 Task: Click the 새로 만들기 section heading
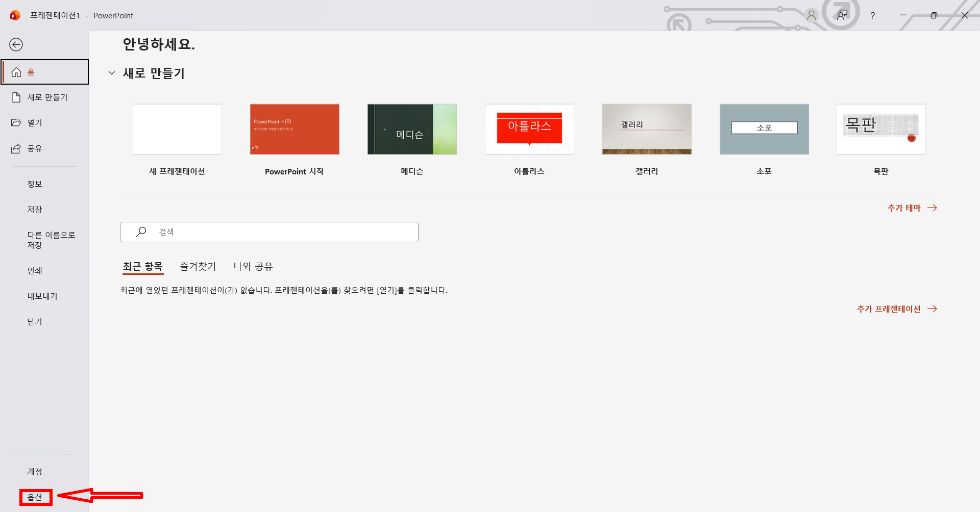click(x=154, y=73)
